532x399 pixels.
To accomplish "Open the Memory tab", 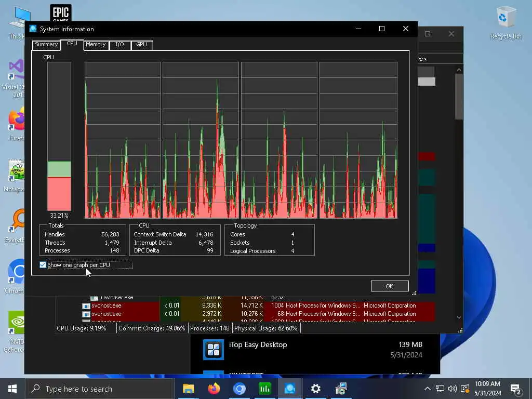I will coord(96,45).
